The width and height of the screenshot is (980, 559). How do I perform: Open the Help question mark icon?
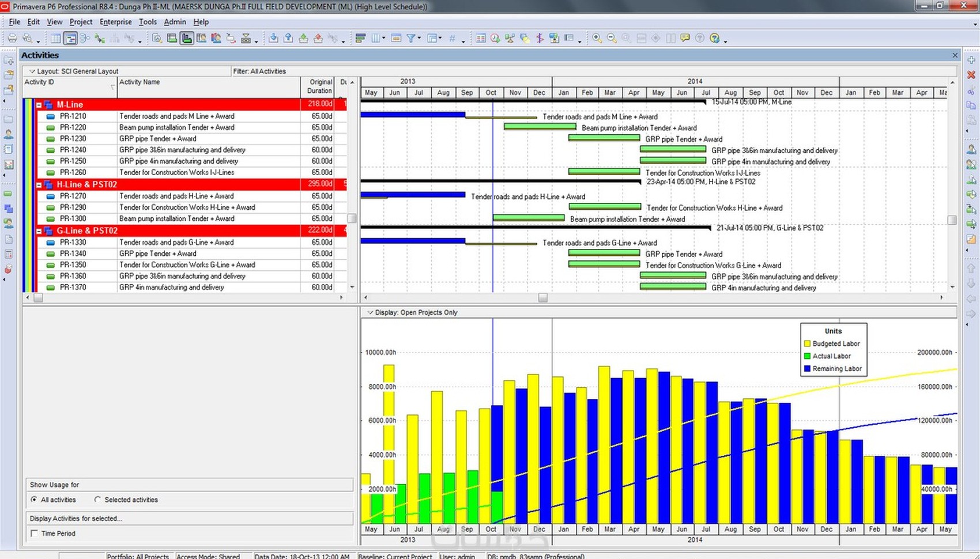point(715,38)
